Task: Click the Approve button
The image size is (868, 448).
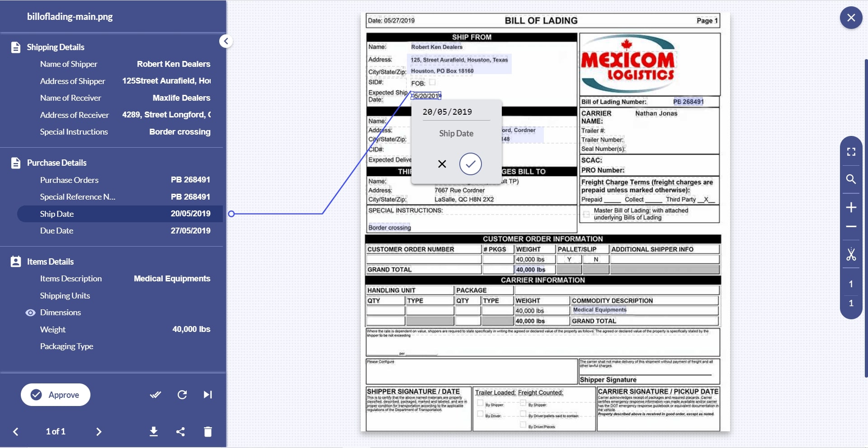Action: point(55,394)
